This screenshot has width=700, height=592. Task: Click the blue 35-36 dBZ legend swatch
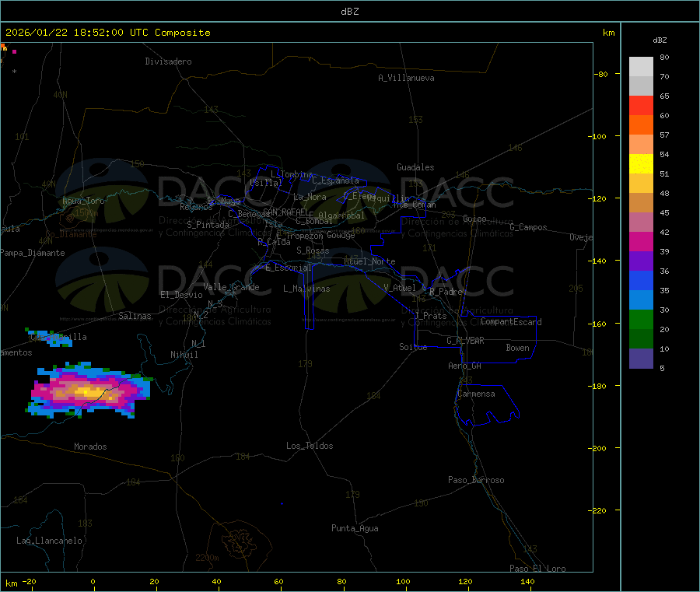click(x=641, y=280)
